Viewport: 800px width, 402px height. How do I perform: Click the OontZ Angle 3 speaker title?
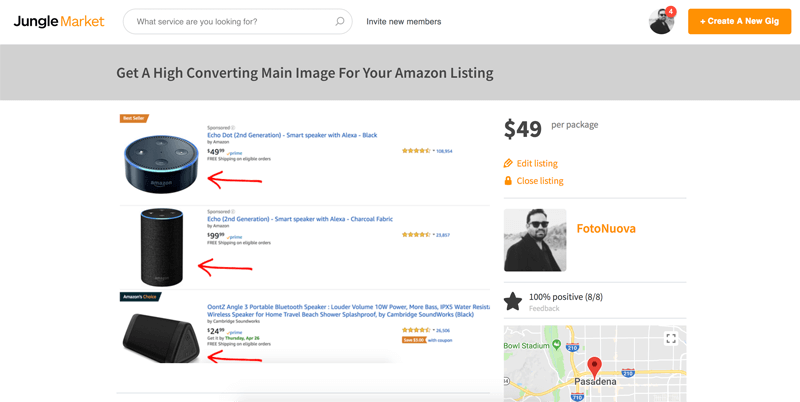click(x=348, y=311)
